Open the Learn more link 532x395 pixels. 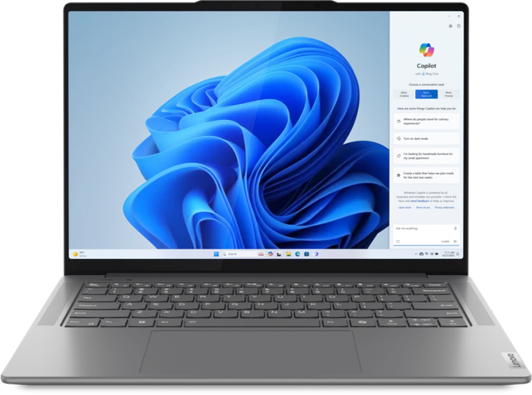pyautogui.click(x=405, y=207)
